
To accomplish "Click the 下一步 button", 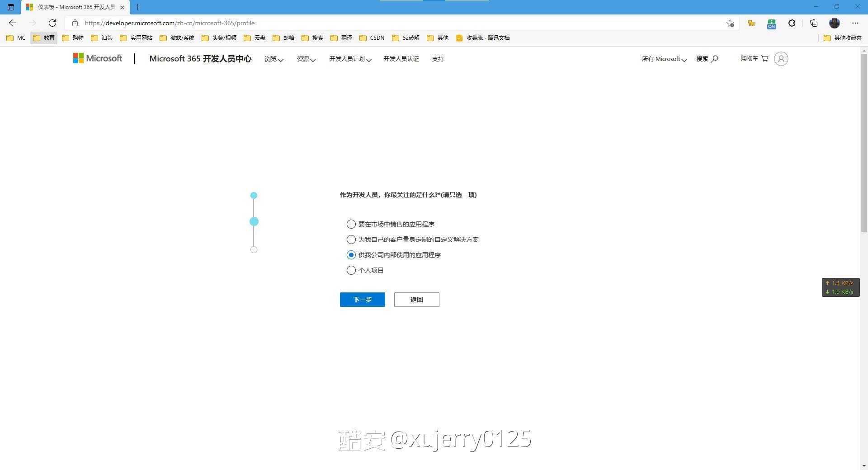I will click(362, 300).
